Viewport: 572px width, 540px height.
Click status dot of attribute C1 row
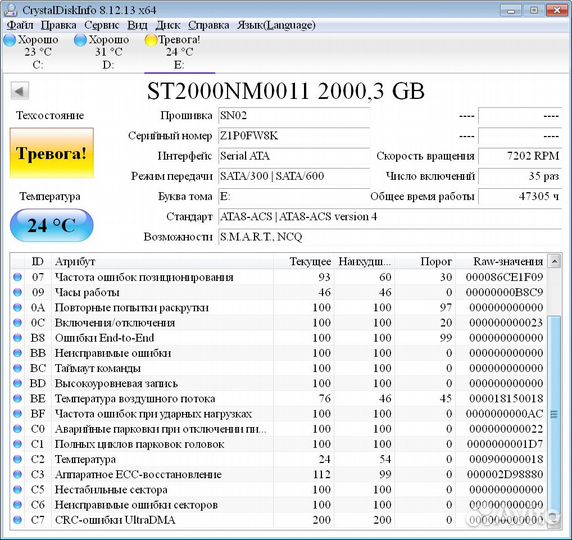click(x=18, y=444)
